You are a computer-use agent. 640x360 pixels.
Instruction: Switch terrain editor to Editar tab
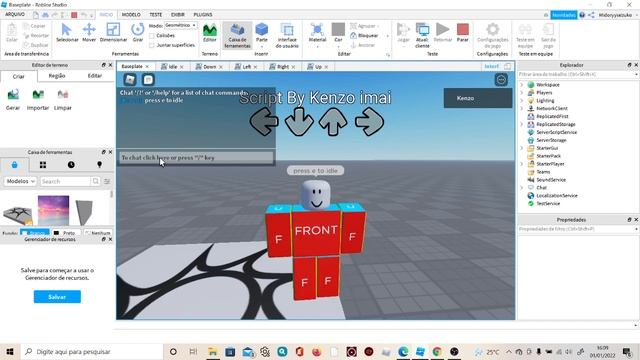(x=95, y=76)
